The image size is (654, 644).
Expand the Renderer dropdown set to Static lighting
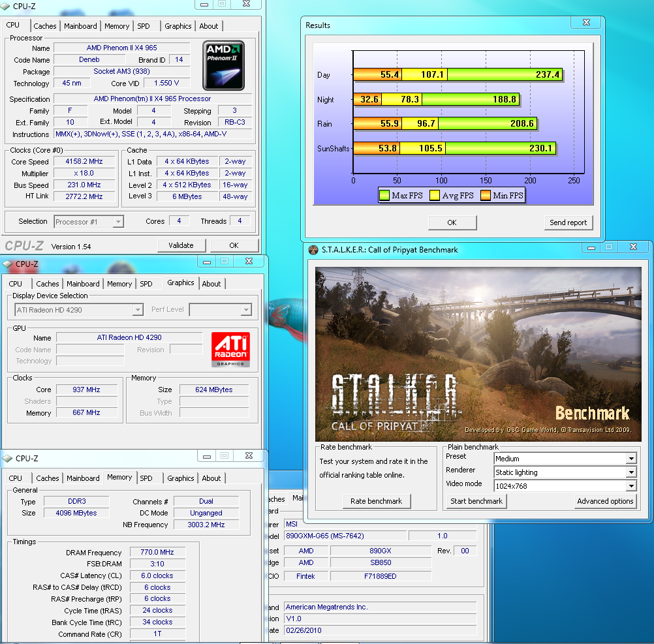(x=631, y=472)
